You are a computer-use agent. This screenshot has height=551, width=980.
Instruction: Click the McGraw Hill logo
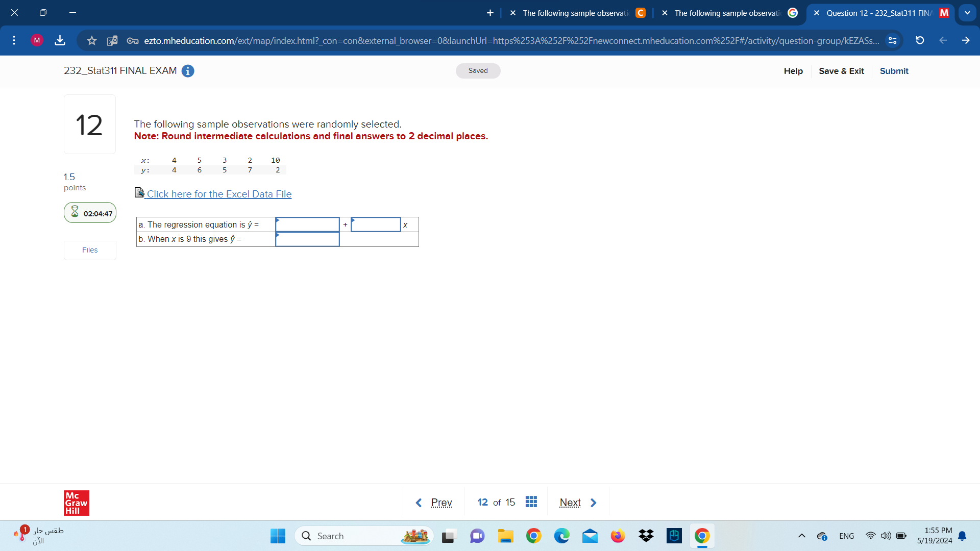76,503
